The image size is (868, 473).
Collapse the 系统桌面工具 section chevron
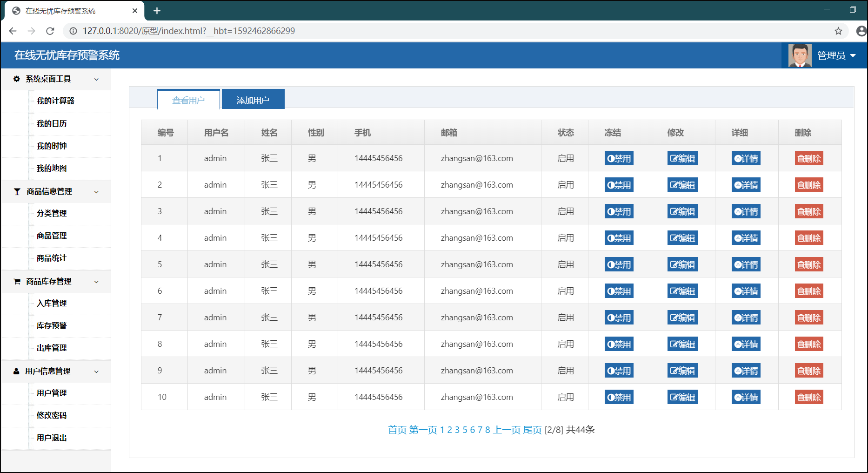97,79
